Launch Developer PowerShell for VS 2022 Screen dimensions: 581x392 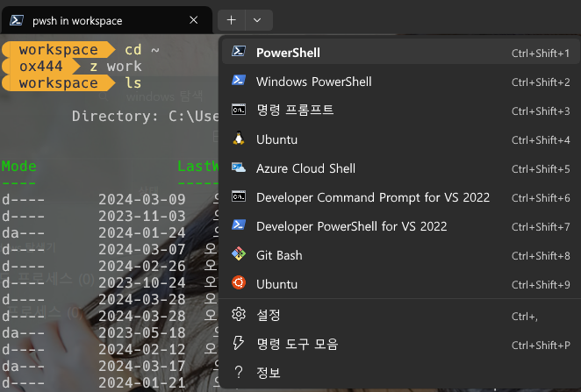(400, 225)
